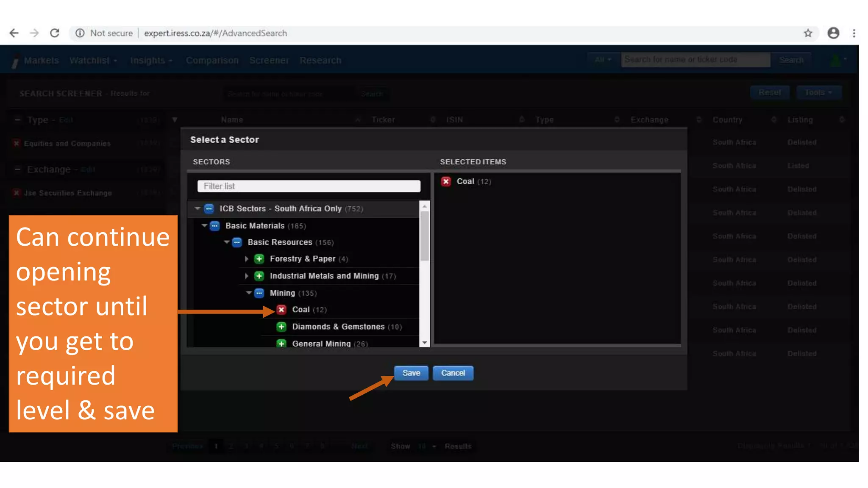Click scroll up arrow in sectors list
This screenshot has width=868, height=488.
click(425, 206)
